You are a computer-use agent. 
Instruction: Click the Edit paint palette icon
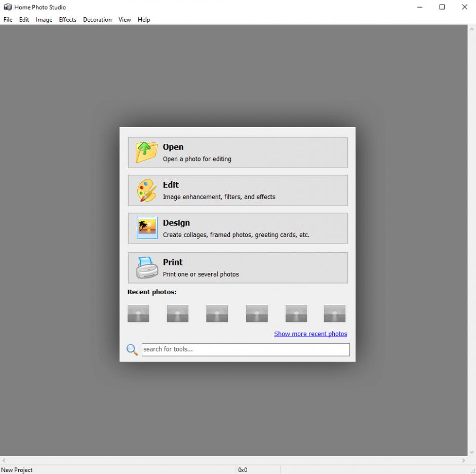147,190
